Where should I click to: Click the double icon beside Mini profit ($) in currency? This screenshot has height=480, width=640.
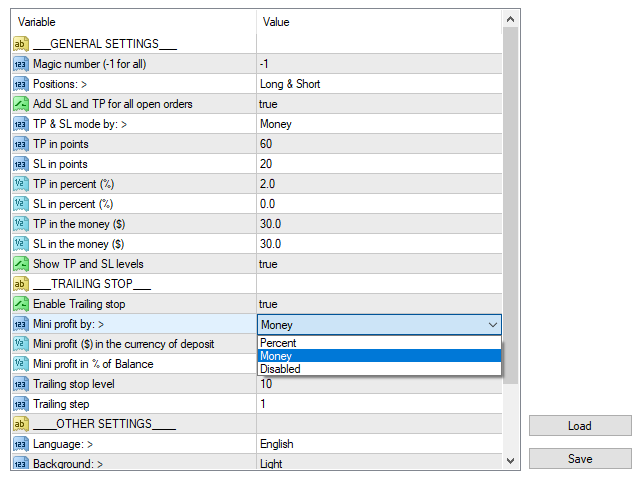[x=20, y=344]
